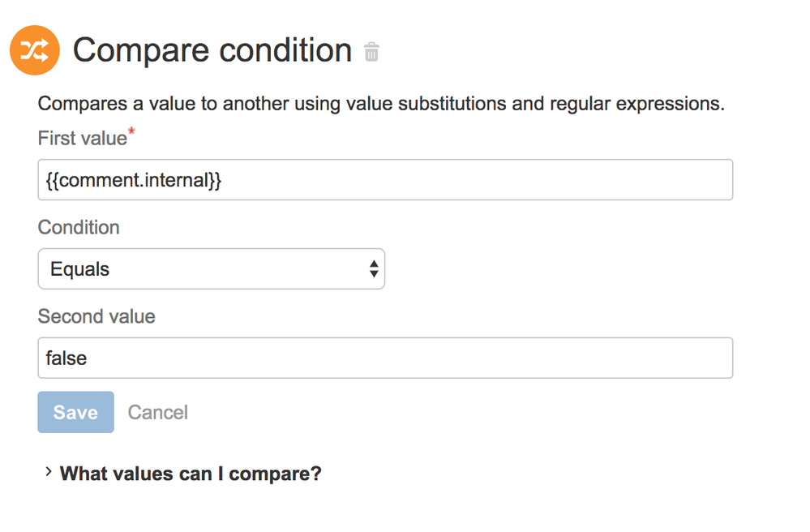This screenshot has height=532, width=810.
Task: Click the orange shuffle compare condition icon
Action: coord(35,50)
